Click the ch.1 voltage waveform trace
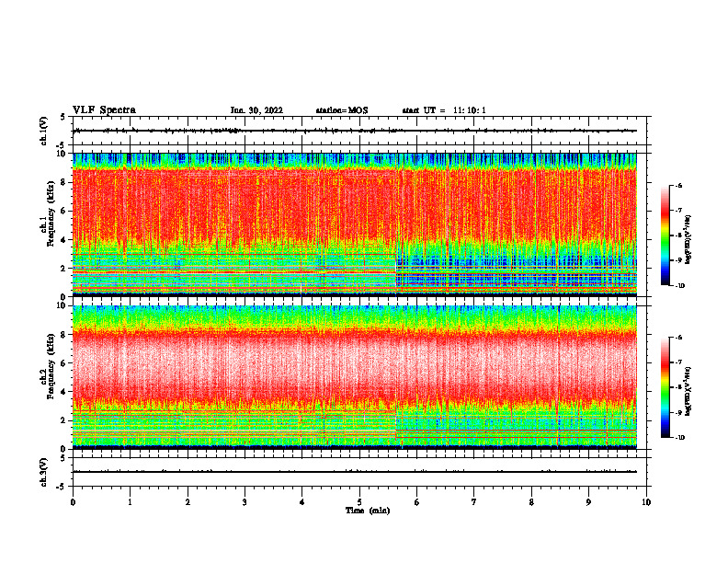 [x=355, y=131]
